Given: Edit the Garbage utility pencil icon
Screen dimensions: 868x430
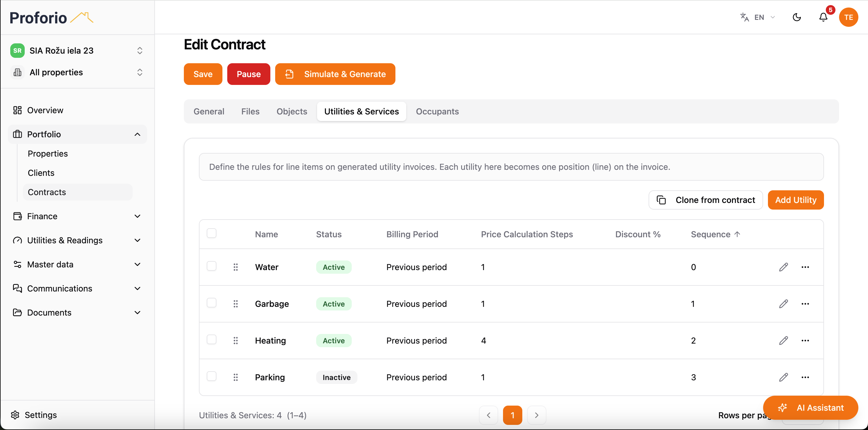Looking at the screenshot, I should pos(783,304).
